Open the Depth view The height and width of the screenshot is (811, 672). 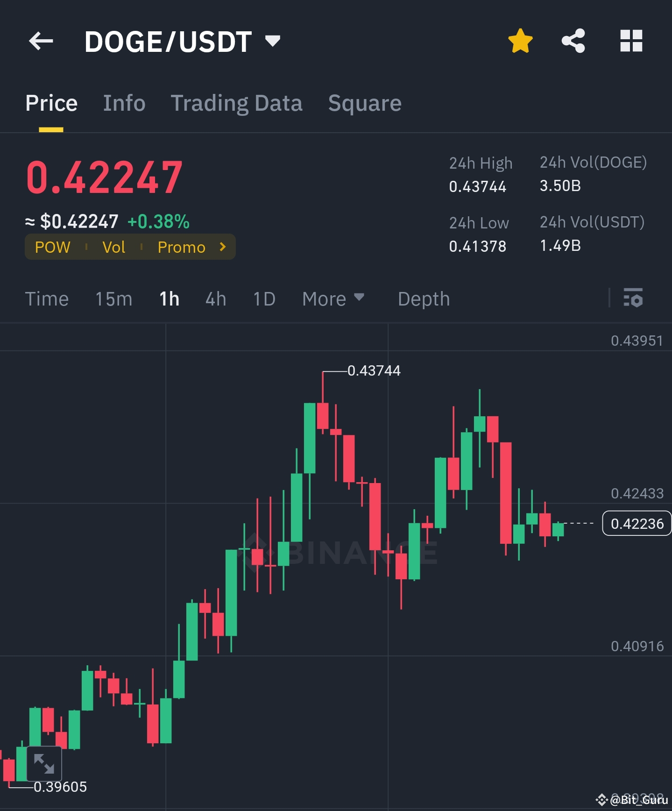(x=423, y=299)
